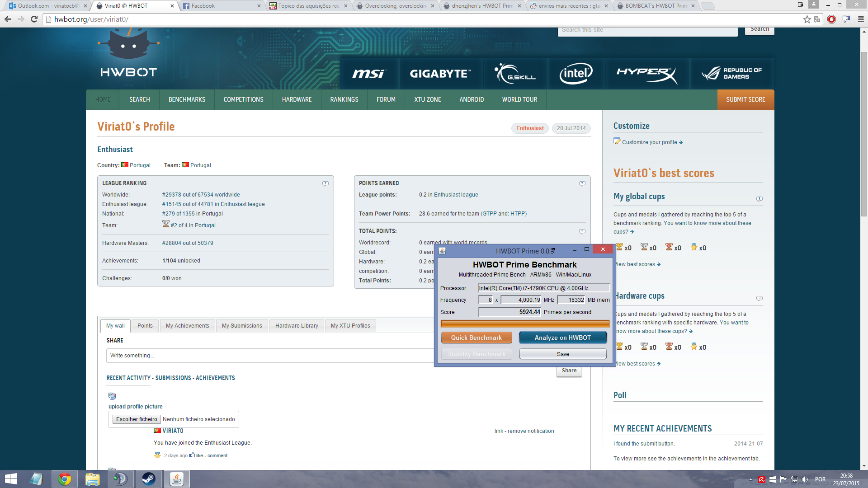Click the browser back arrow
The height and width of the screenshot is (488, 868).
pyautogui.click(x=8, y=19)
